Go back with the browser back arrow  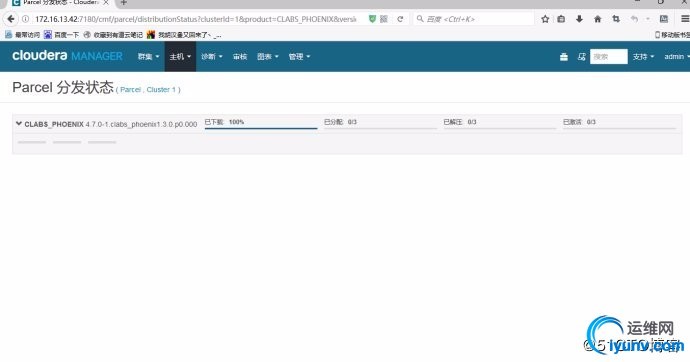pos(11,19)
